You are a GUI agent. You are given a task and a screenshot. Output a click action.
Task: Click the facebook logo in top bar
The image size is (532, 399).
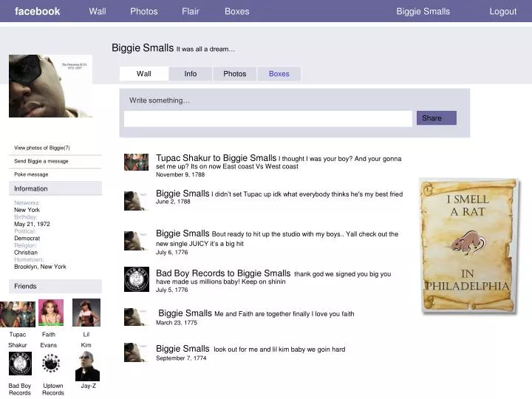coord(38,11)
